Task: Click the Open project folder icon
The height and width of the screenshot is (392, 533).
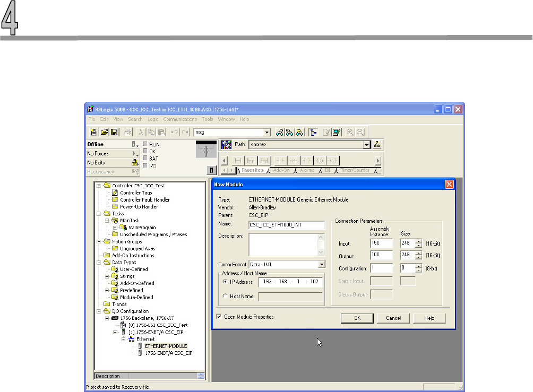Action: point(104,133)
